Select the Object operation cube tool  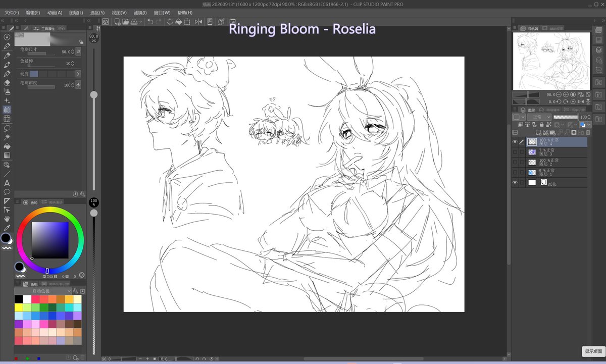pos(7,166)
